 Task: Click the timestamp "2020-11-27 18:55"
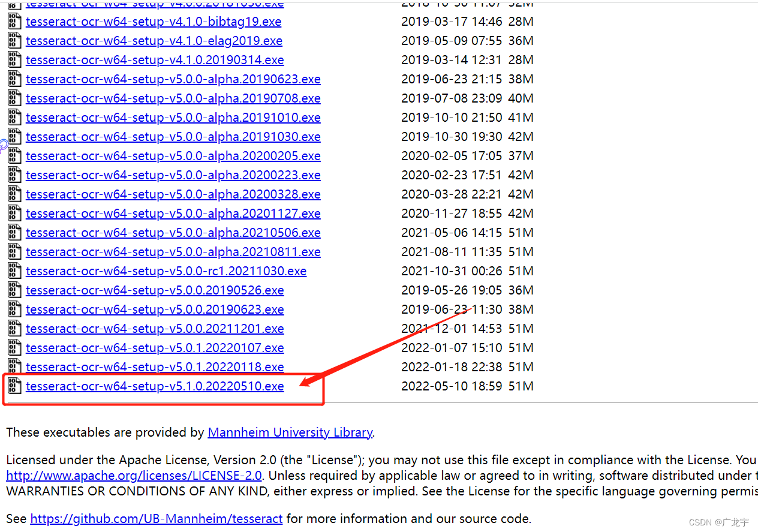pos(452,214)
